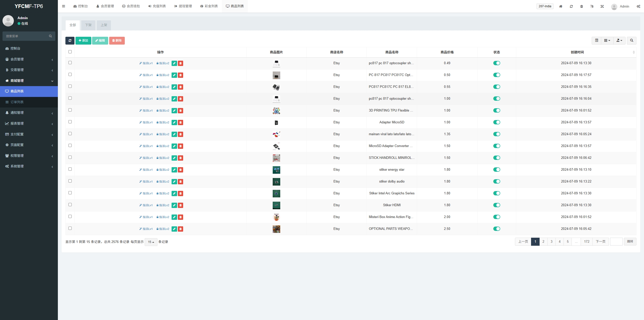This screenshot has width=644, height=320.
Task: Click the hamburger menu icon to collapse the sidebar
Action: tap(63, 6)
